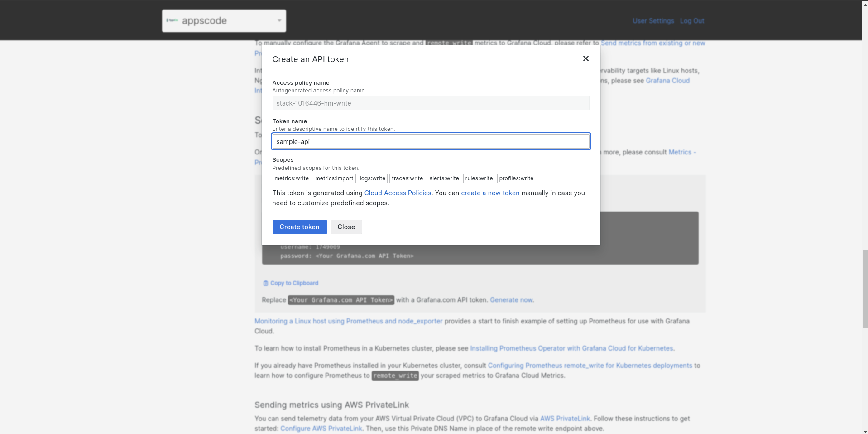Screen dimensions: 868x434
Task: Click into the Token name input field
Action: (x=430, y=142)
